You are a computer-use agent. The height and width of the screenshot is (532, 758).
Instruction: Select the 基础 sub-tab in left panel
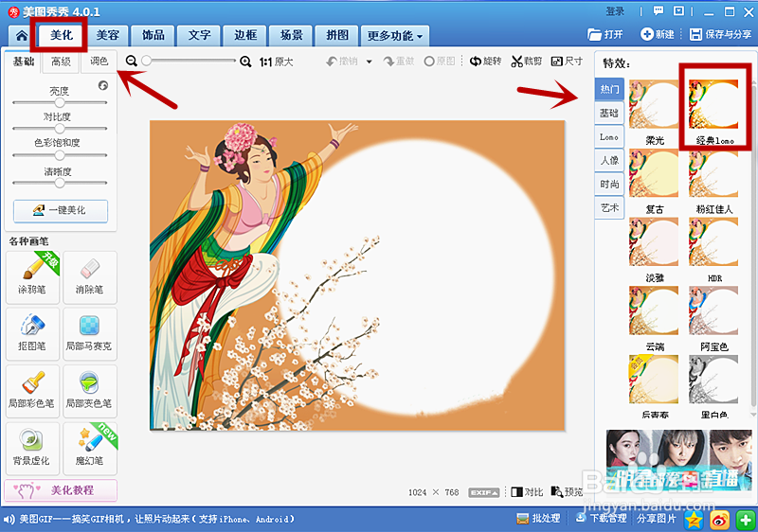point(23,62)
